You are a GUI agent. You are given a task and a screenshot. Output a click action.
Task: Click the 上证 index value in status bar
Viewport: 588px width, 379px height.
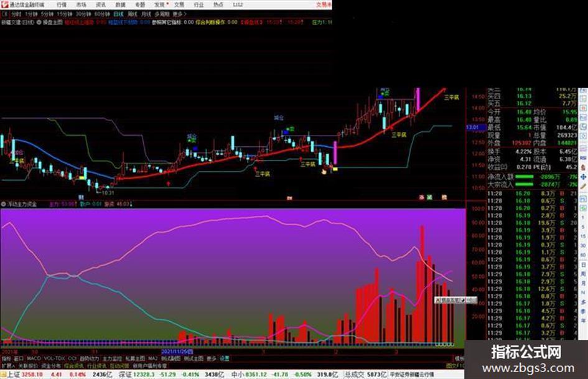tap(32, 375)
